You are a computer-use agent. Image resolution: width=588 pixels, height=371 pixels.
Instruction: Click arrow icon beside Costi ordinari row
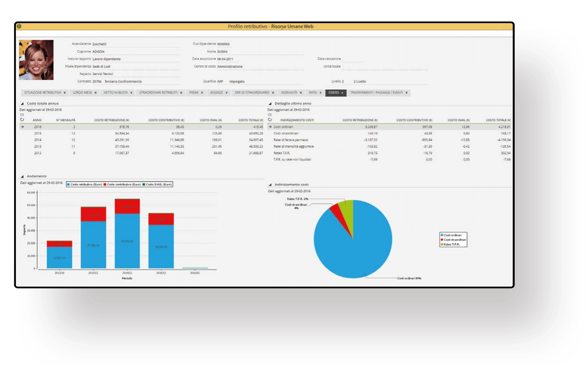click(x=270, y=127)
